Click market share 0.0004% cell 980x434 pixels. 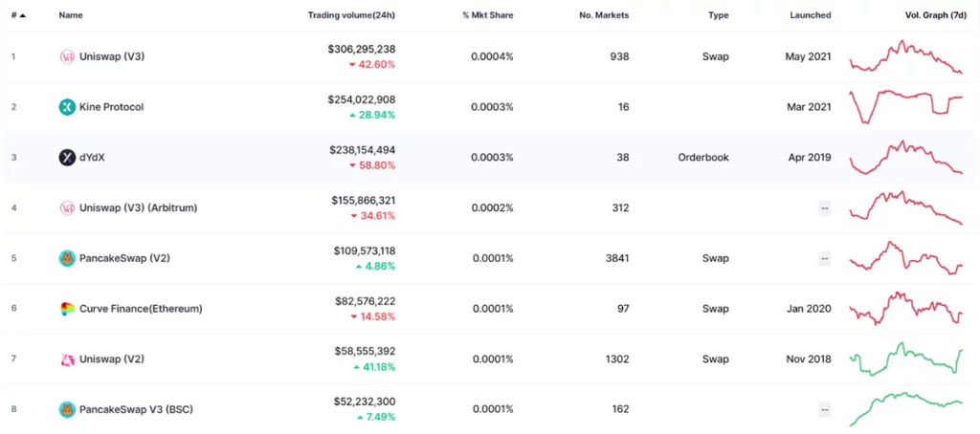click(x=492, y=56)
